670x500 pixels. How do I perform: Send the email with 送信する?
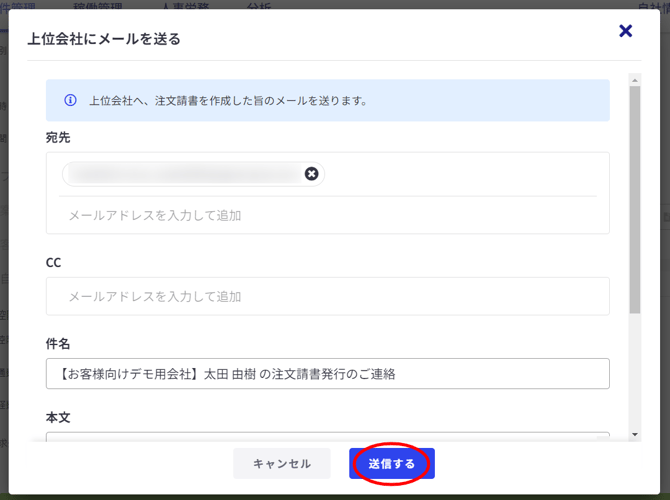point(391,464)
